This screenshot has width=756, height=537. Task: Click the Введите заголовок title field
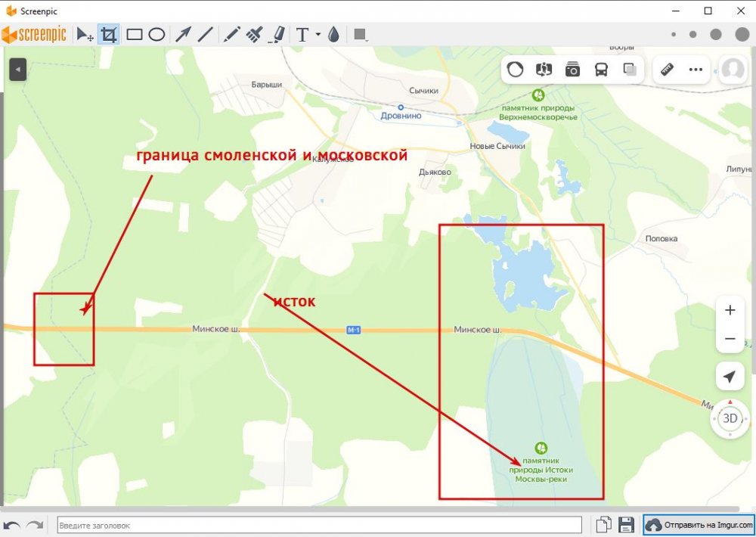point(319,525)
